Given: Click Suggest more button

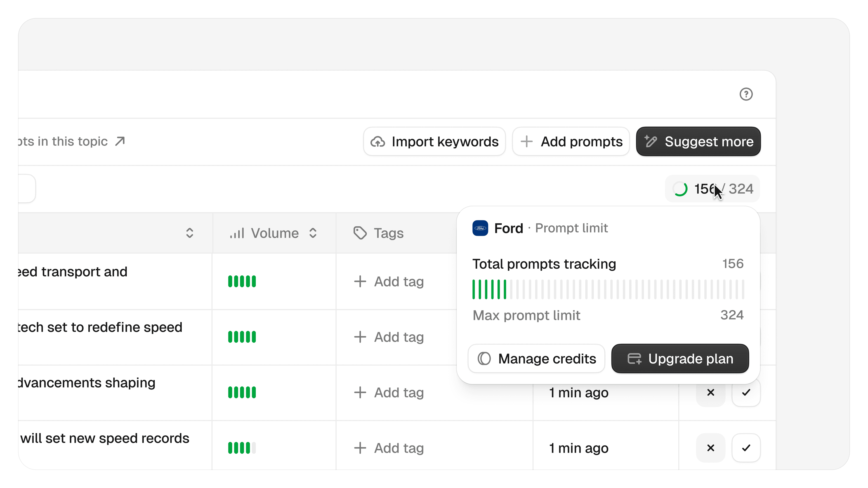Looking at the screenshot, I should click(x=698, y=141).
